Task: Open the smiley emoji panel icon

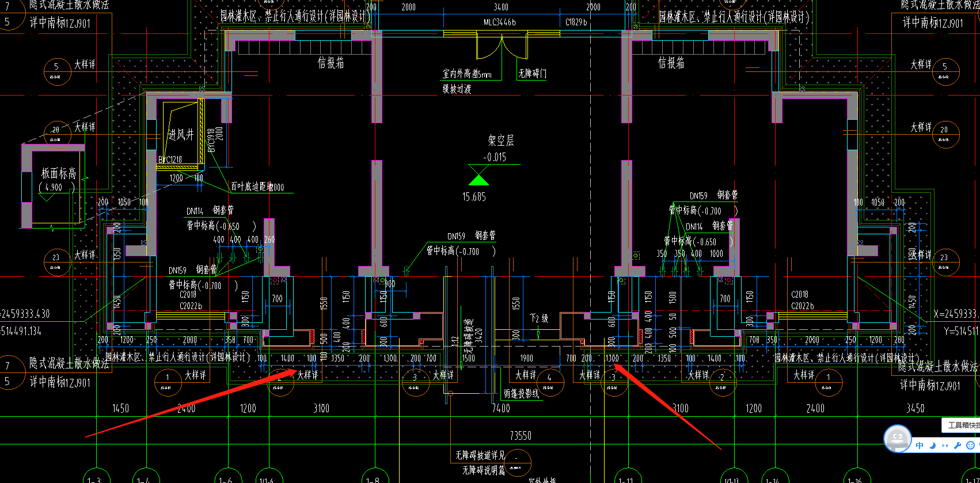Action: pyautogui.click(x=970, y=446)
